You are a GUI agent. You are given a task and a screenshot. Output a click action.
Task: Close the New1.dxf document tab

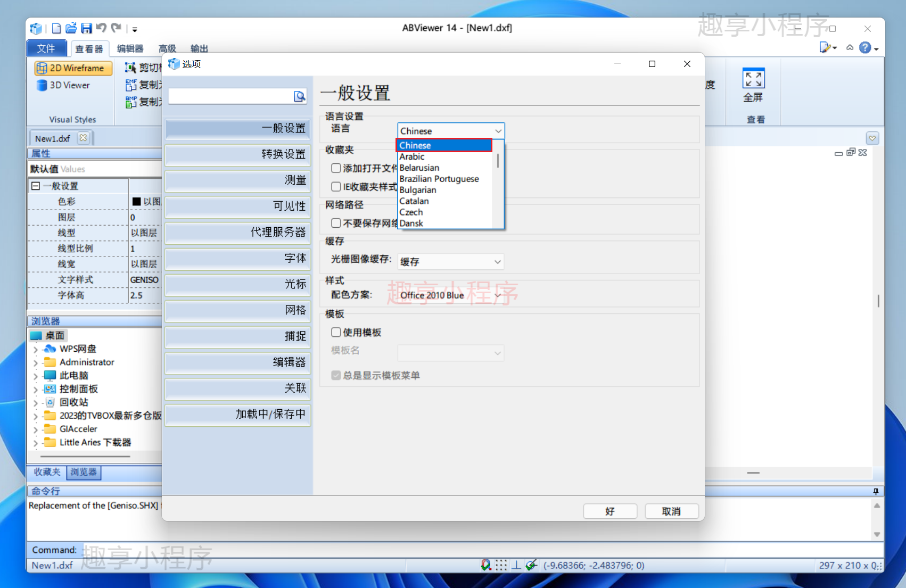[x=83, y=138]
